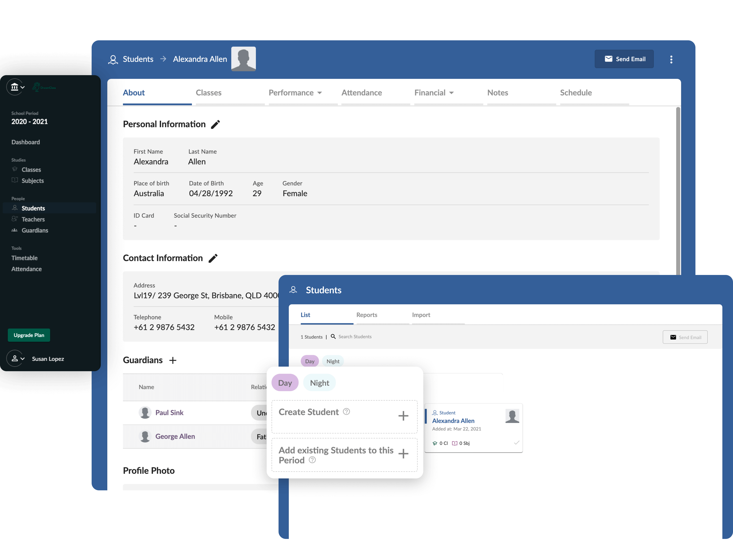
Task: Click the plus icon for Add existing Students
Action: [403, 454]
